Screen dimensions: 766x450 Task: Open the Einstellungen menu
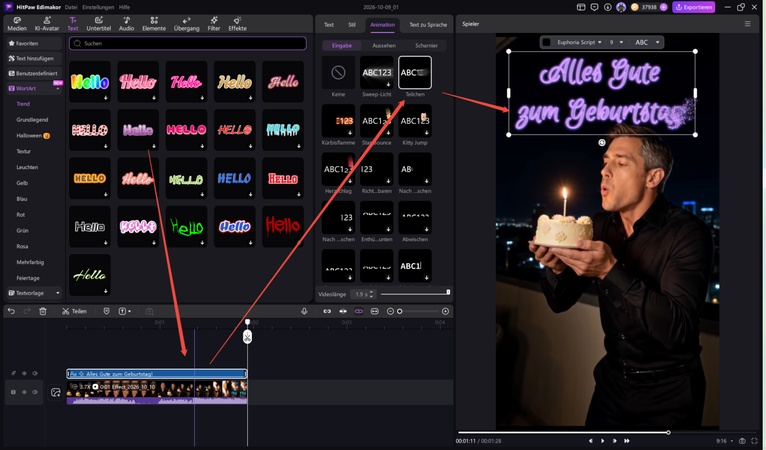(x=98, y=7)
